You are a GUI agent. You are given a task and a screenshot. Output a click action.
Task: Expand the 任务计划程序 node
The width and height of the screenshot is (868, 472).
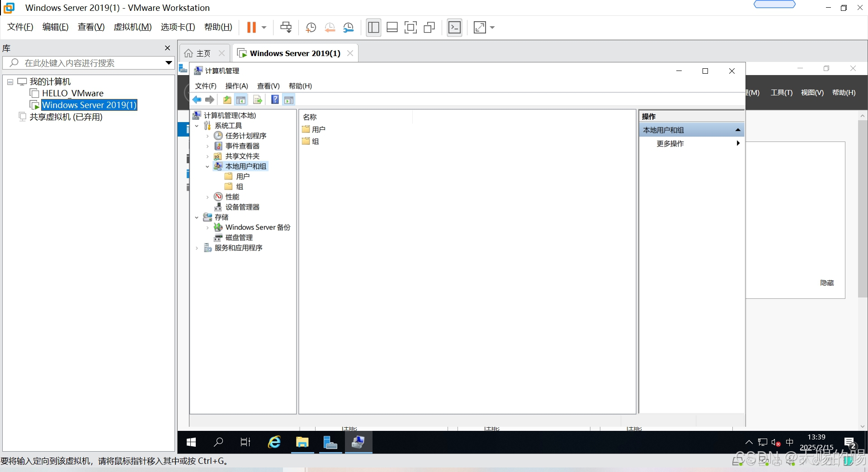pos(208,136)
